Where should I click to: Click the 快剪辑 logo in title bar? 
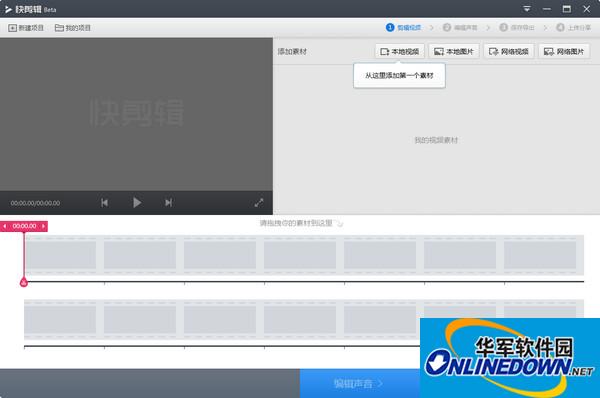[x=30, y=9]
